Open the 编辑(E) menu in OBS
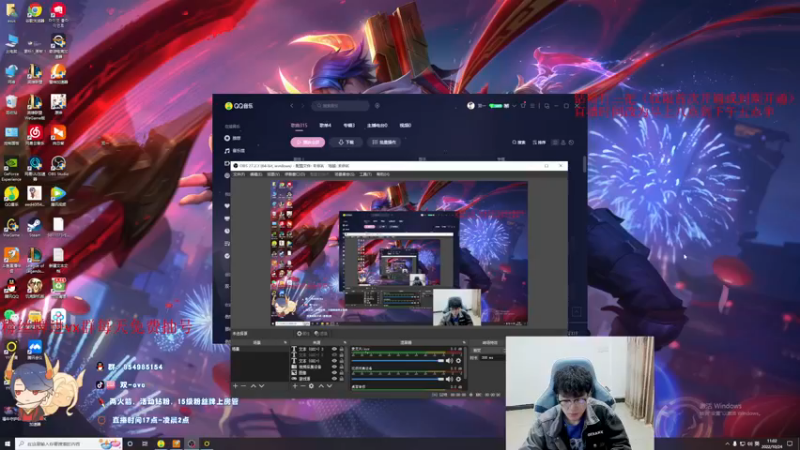800x450 pixels. click(256, 174)
